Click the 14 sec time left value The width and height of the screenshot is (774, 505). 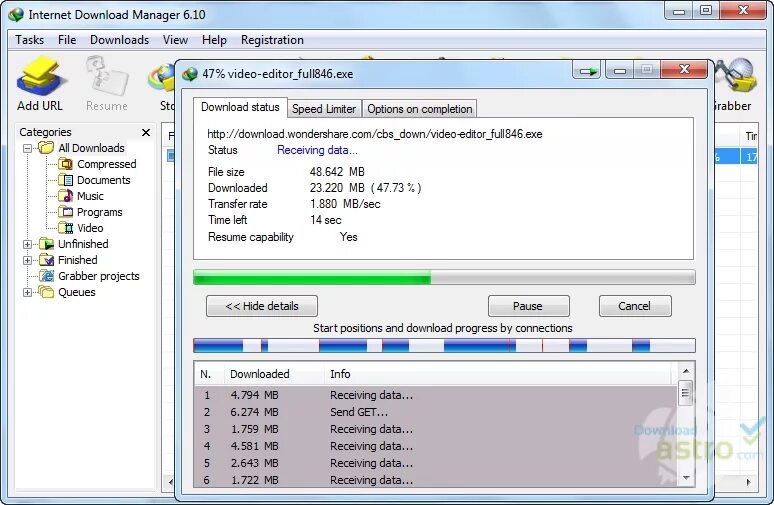tap(326, 220)
